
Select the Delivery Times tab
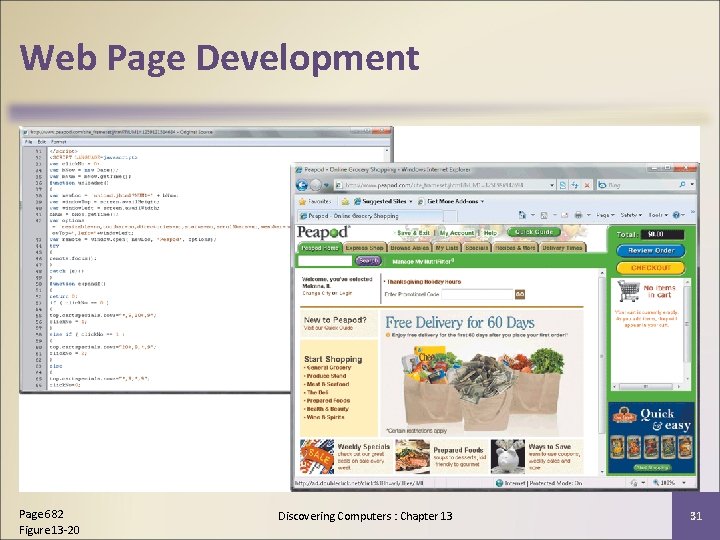coord(562,248)
